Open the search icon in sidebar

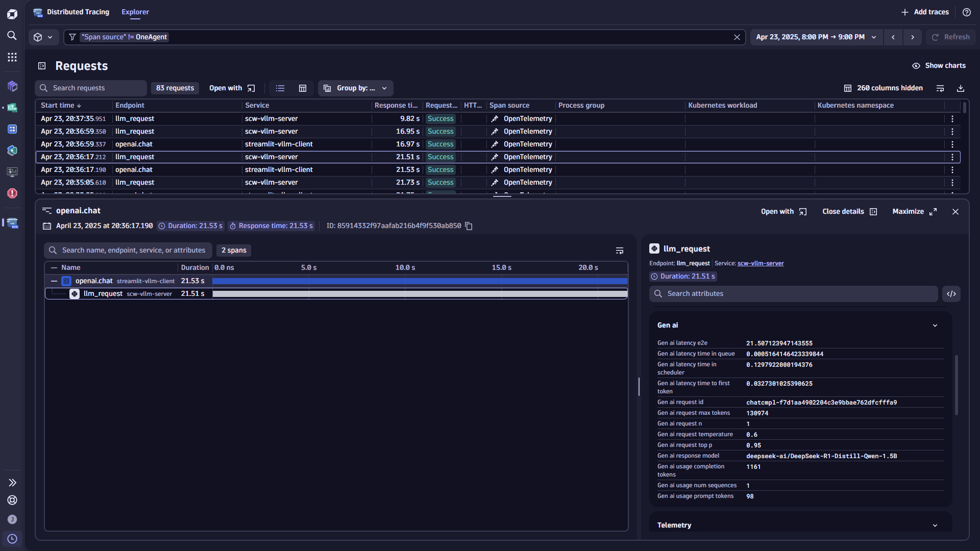coord(12,36)
